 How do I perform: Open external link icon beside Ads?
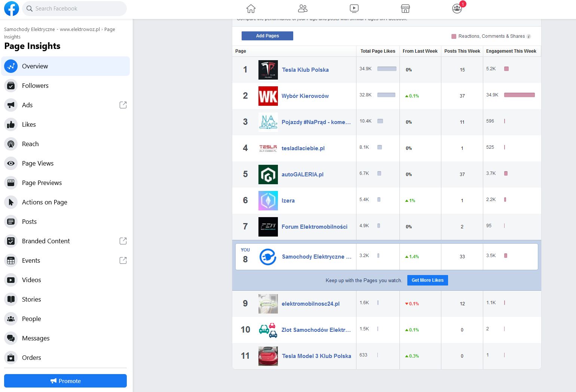point(123,105)
